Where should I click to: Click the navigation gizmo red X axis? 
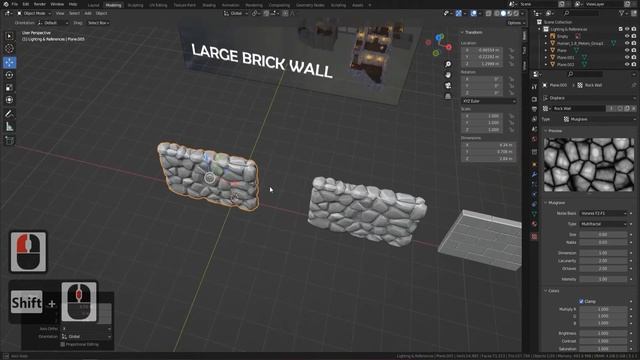[449, 47]
